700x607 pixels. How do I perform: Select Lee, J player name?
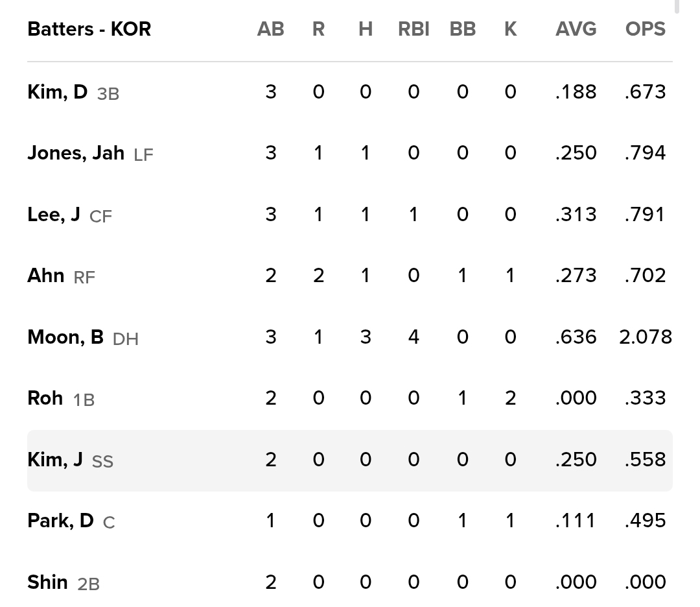click(x=54, y=215)
